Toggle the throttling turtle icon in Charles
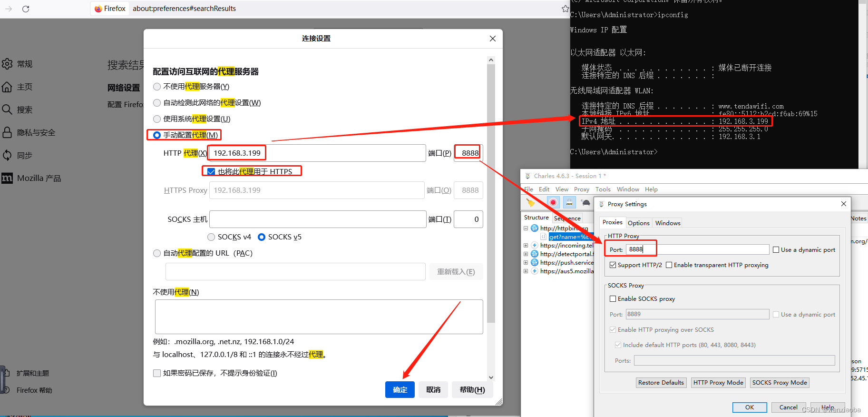Image resolution: width=868 pixels, height=417 pixels. pos(586,202)
